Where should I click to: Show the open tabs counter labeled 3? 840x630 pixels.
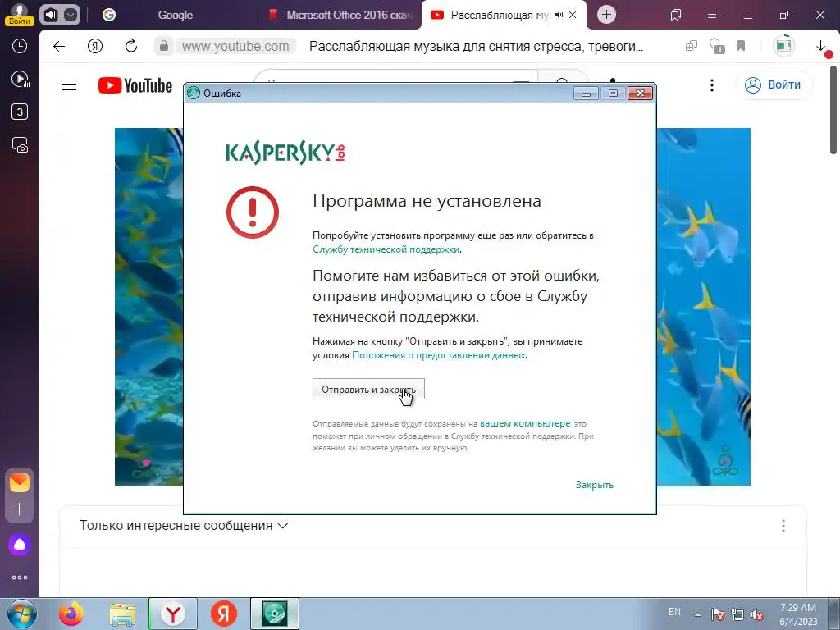click(x=20, y=112)
